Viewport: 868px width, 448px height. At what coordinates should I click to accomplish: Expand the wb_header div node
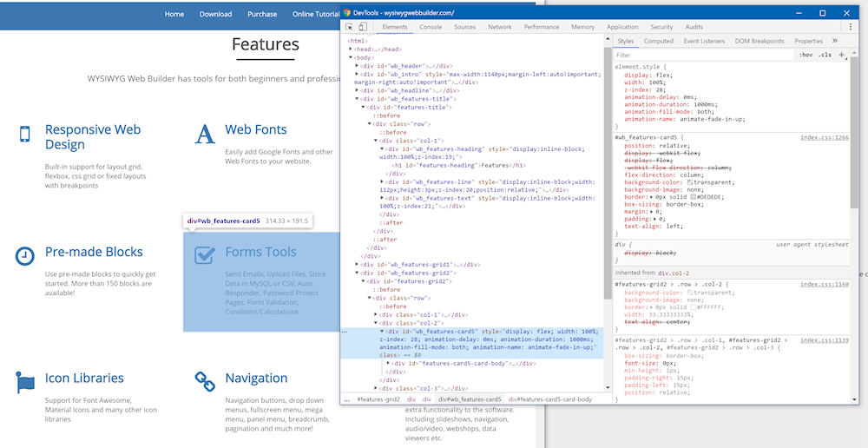click(357, 65)
